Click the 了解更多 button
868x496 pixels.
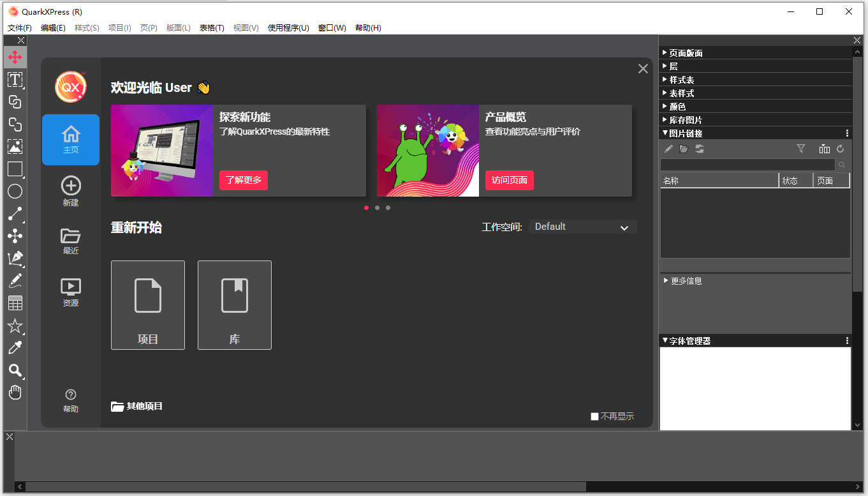pos(243,180)
